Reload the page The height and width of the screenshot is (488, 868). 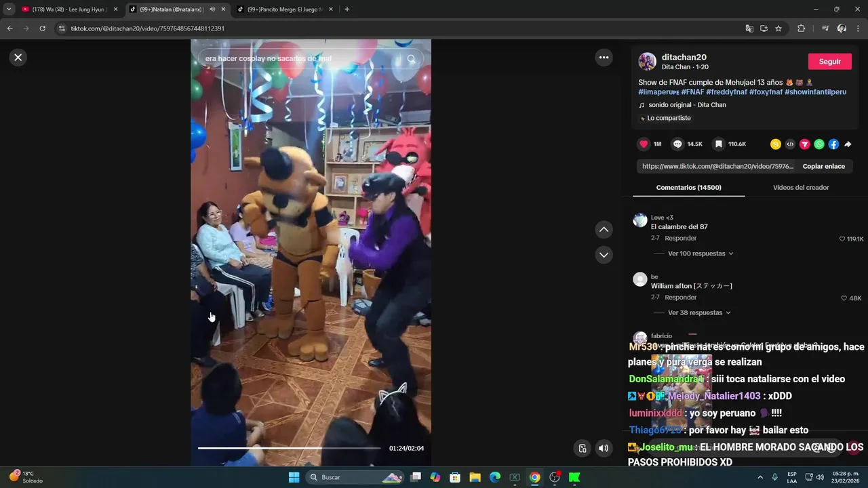coord(42,28)
